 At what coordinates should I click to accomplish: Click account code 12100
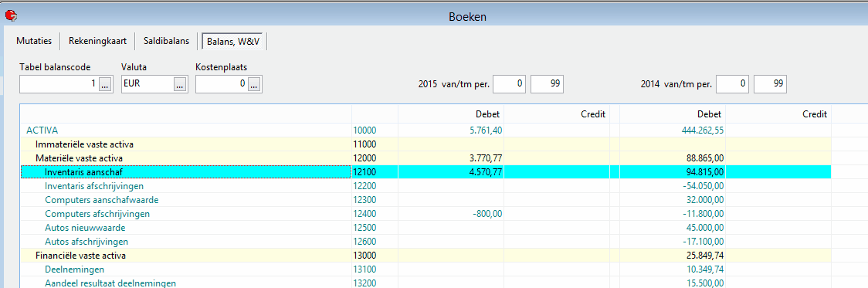pyautogui.click(x=364, y=172)
